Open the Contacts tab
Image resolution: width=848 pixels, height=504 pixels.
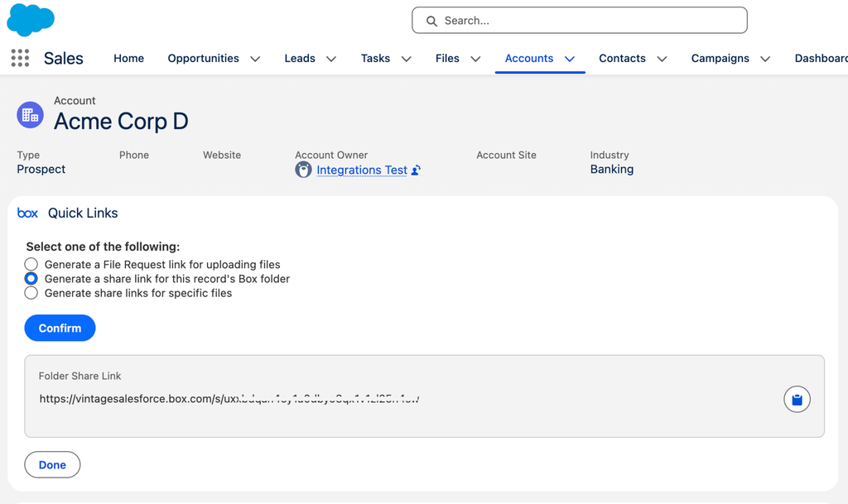(622, 58)
